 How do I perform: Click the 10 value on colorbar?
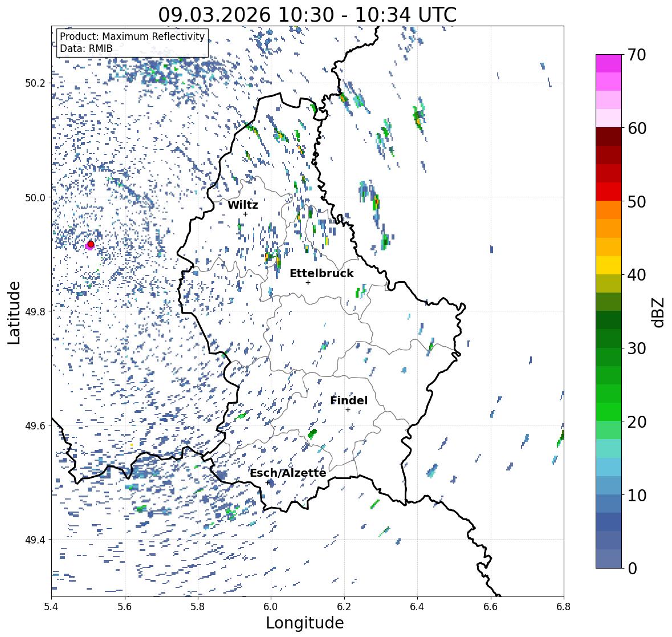637,495
